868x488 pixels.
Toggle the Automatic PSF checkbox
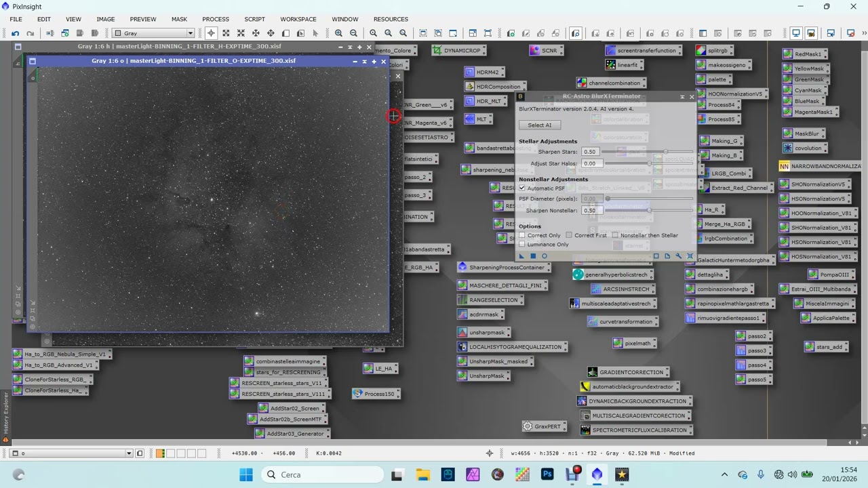(x=522, y=188)
